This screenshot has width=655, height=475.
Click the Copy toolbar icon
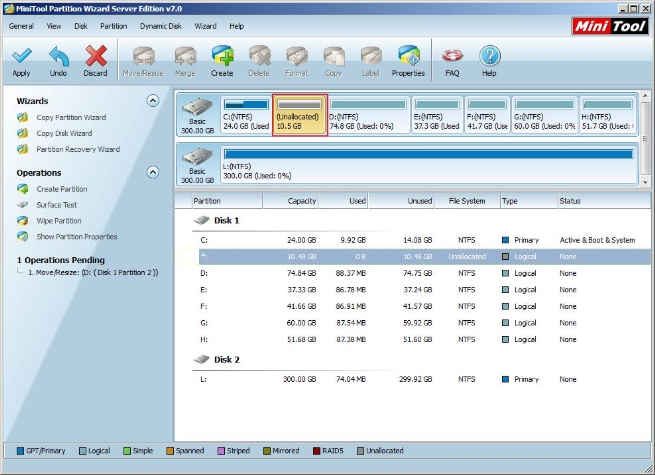(333, 56)
